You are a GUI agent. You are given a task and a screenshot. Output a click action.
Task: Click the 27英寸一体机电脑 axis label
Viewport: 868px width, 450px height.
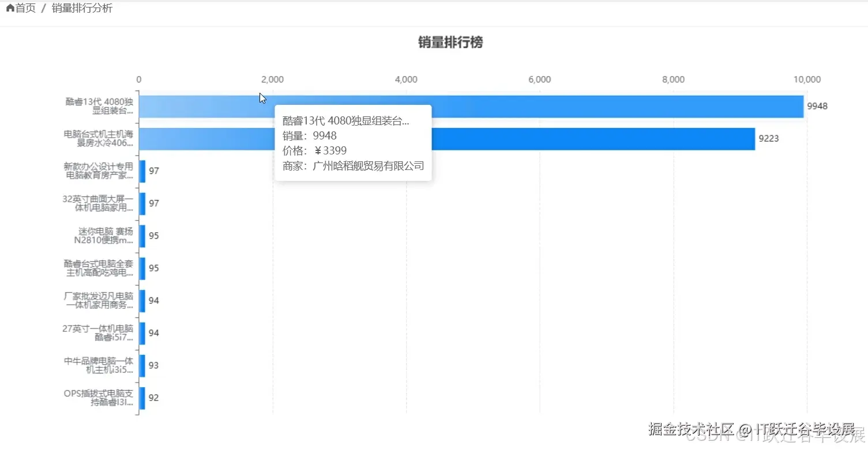[98, 333]
